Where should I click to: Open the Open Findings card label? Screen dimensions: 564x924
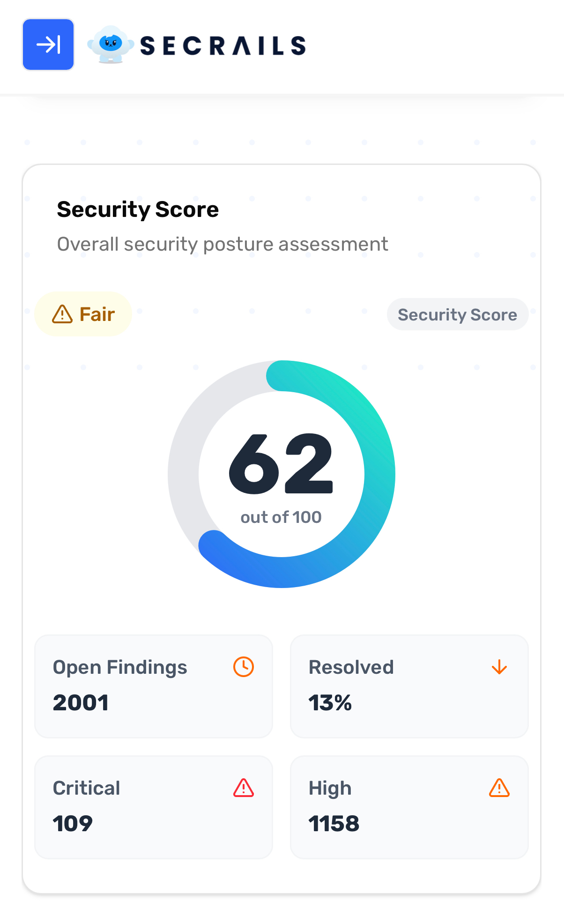click(120, 667)
